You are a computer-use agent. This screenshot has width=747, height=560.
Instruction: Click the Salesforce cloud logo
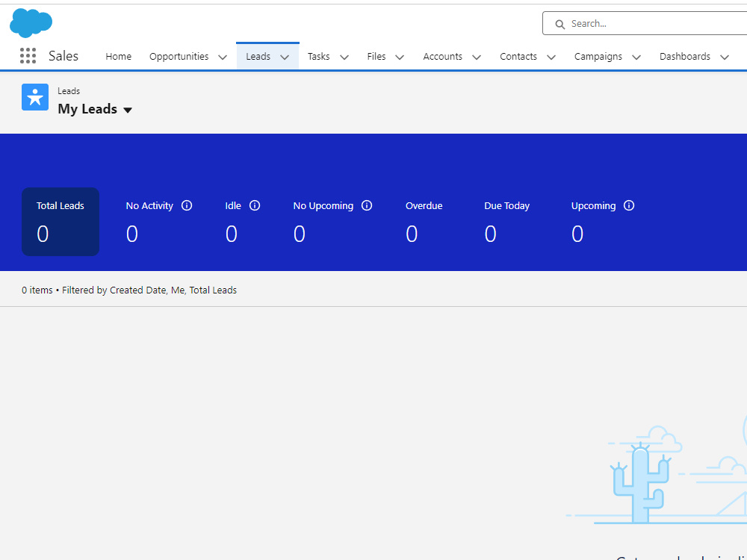coord(31,23)
